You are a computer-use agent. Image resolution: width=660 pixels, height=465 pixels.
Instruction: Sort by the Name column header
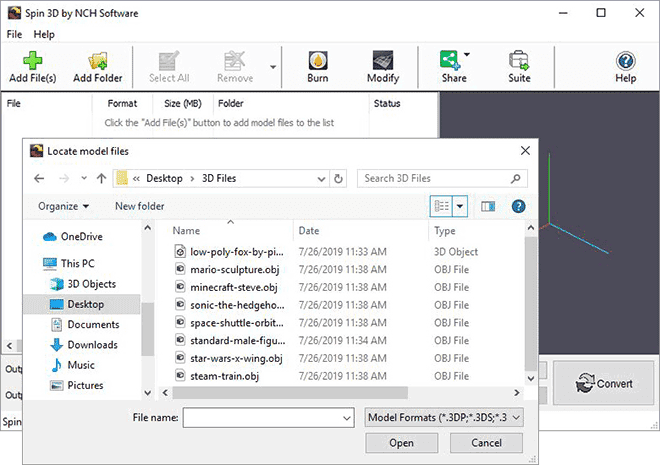pyautogui.click(x=186, y=231)
